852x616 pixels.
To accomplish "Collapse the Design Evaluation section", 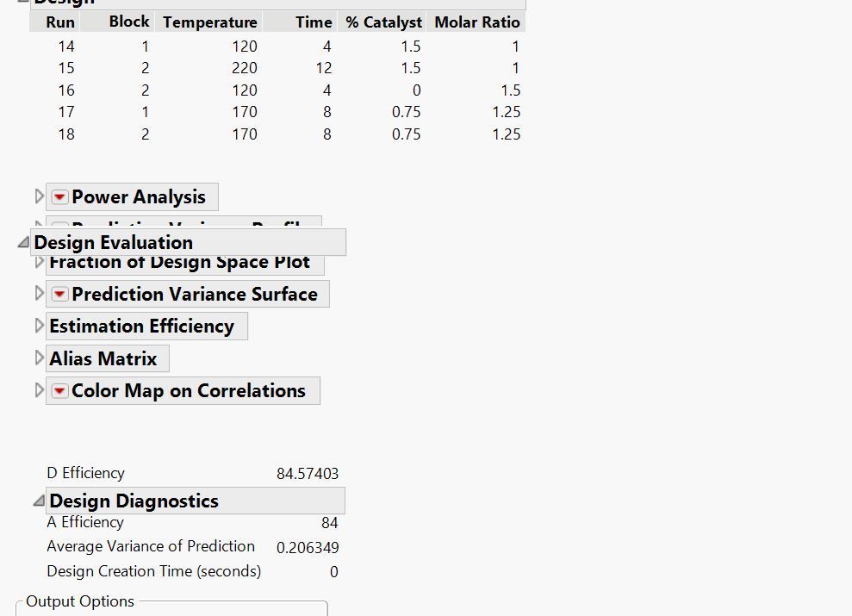I will click(x=23, y=243).
